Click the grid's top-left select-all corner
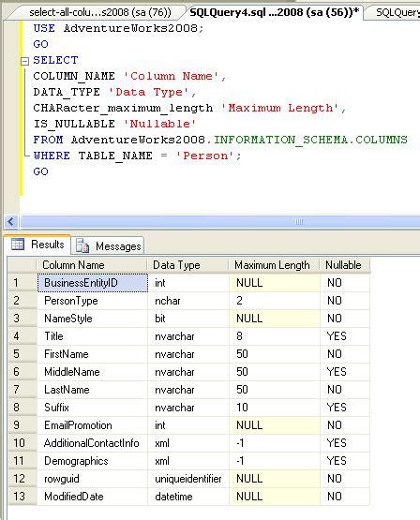 (x=22, y=265)
